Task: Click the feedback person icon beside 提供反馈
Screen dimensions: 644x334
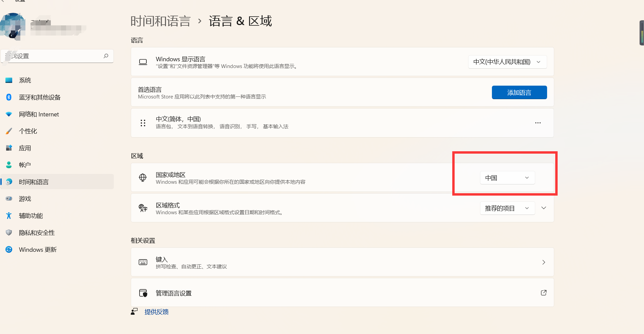Action: [x=134, y=312]
